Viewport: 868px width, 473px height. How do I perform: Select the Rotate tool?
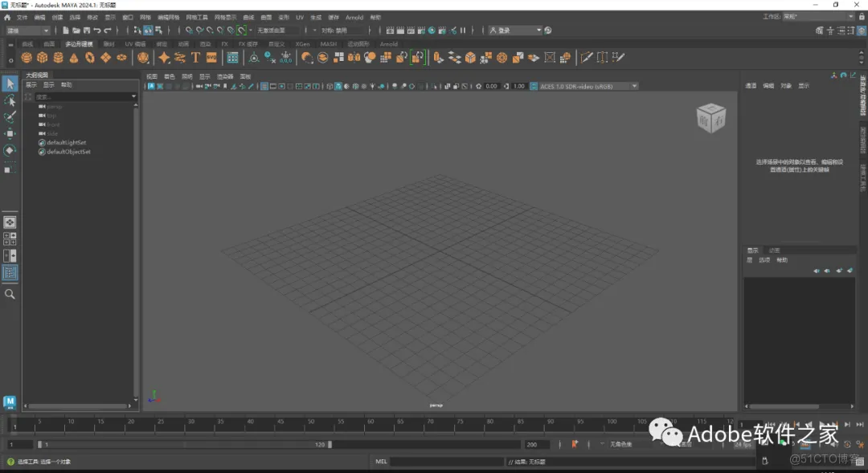10,150
